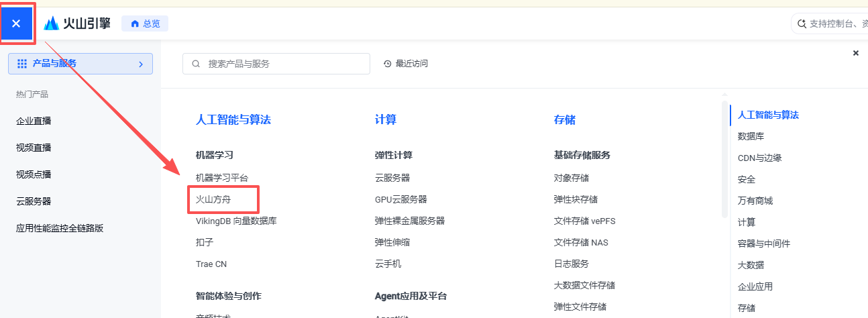Open 视频直播 in hot products
The width and height of the screenshot is (868, 318).
[x=34, y=148]
